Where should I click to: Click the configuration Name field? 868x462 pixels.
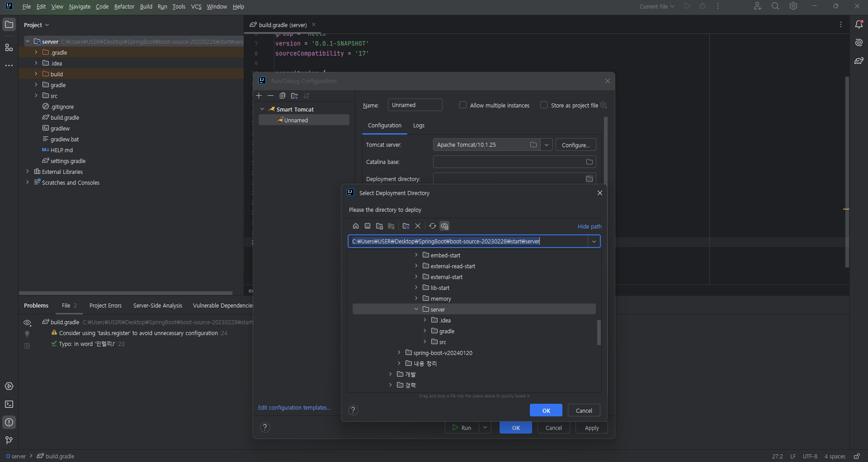(415, 105)
